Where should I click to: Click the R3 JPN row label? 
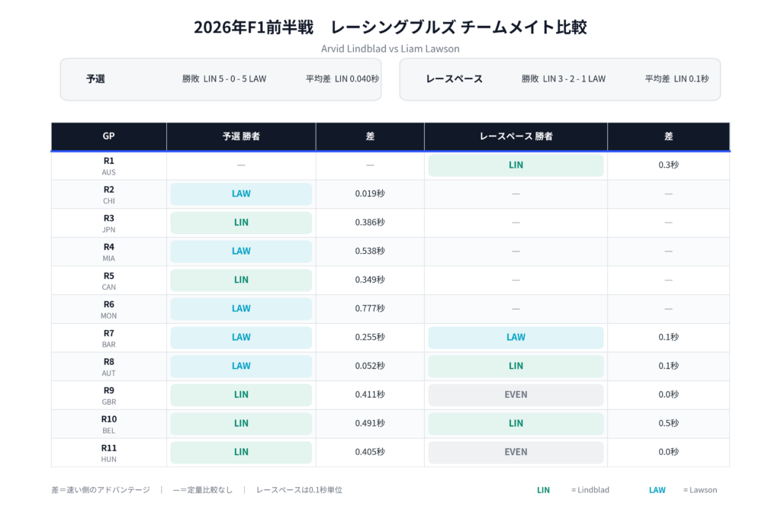coord(108,223)
